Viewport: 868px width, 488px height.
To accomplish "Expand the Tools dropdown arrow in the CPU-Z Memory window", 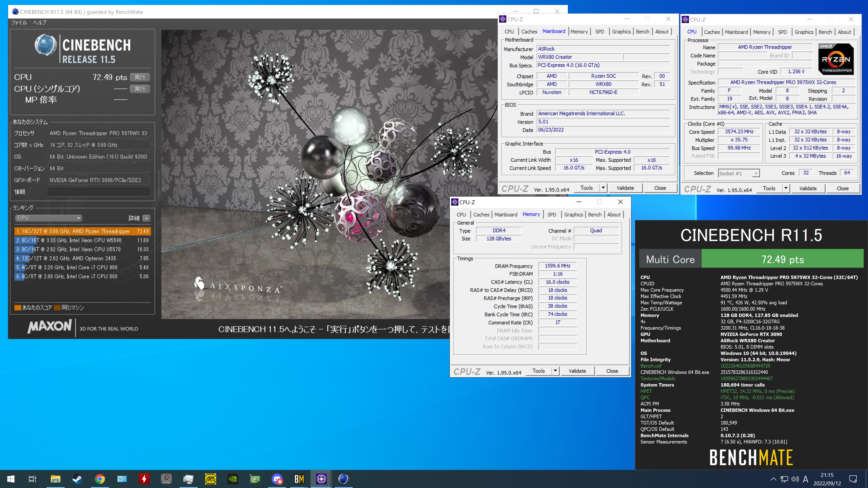I will coord(555,371).
